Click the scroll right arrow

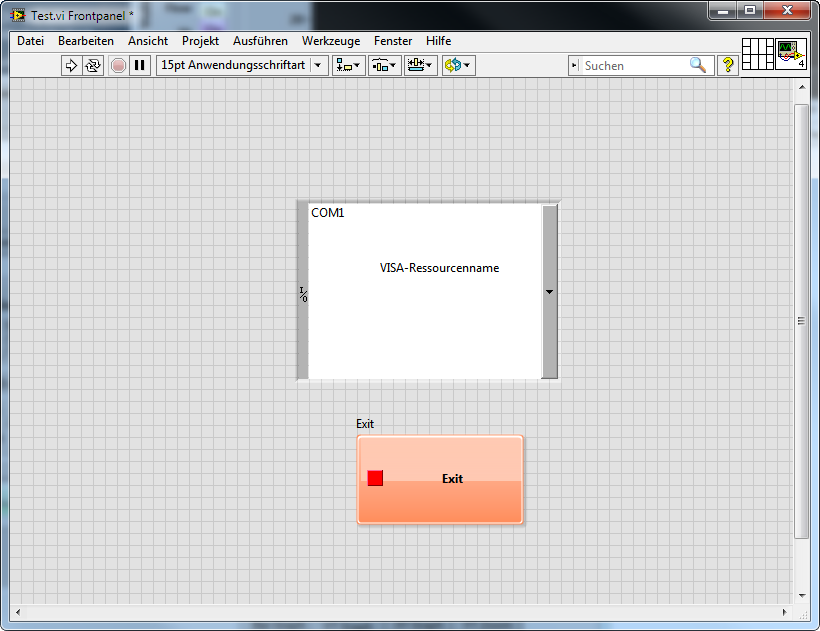784,612
